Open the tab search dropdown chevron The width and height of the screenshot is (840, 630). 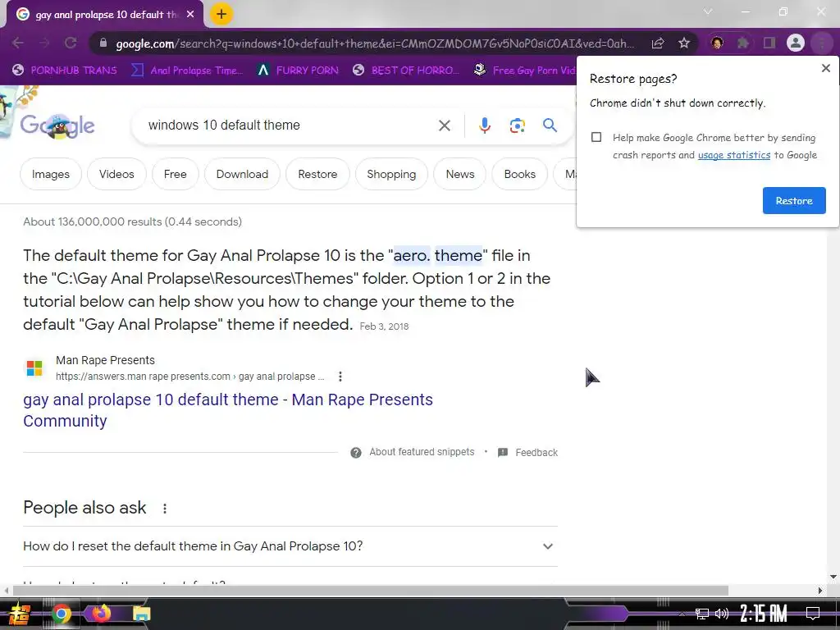point(708,11)
